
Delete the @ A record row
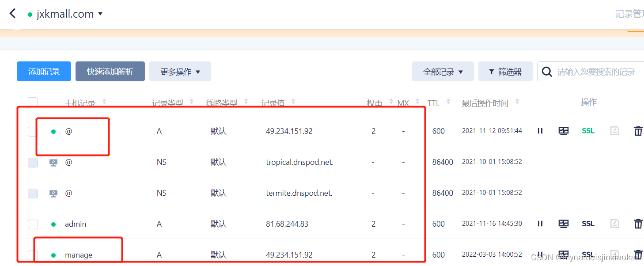638,131
